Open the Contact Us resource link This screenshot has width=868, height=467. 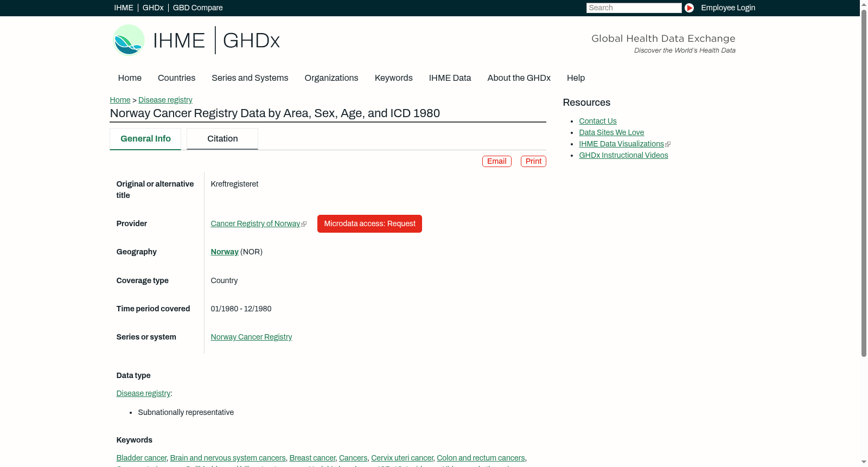598,121
